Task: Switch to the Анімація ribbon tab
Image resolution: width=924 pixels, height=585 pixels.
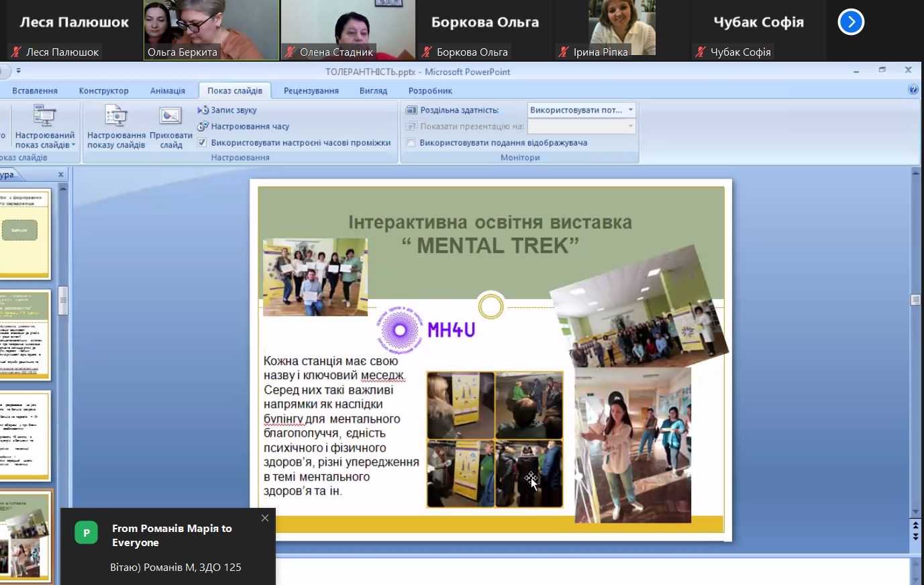Action: pos(167,91)
